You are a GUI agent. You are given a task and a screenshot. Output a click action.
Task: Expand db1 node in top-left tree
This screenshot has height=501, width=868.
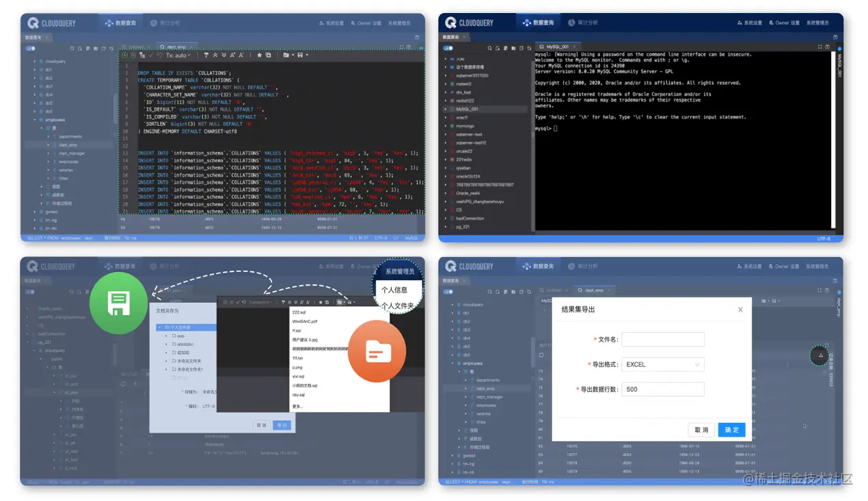(x=35, y=70)
